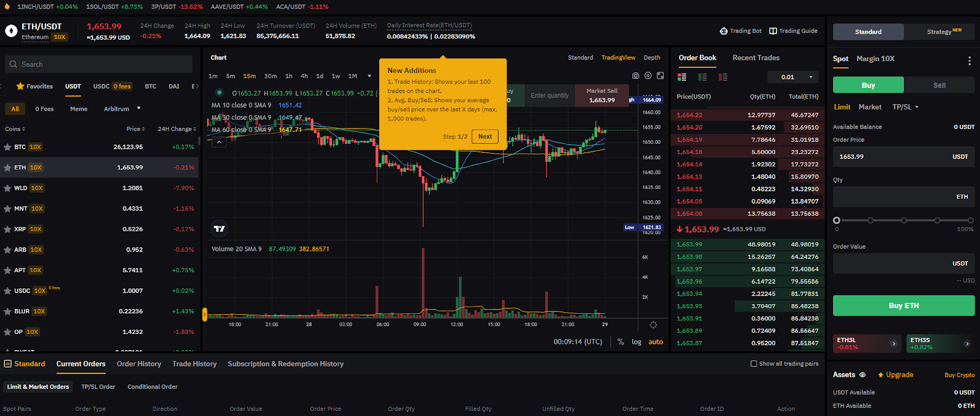
Task: Open chart settings via the gear-circle icon
Action: [x=648, y=76]
